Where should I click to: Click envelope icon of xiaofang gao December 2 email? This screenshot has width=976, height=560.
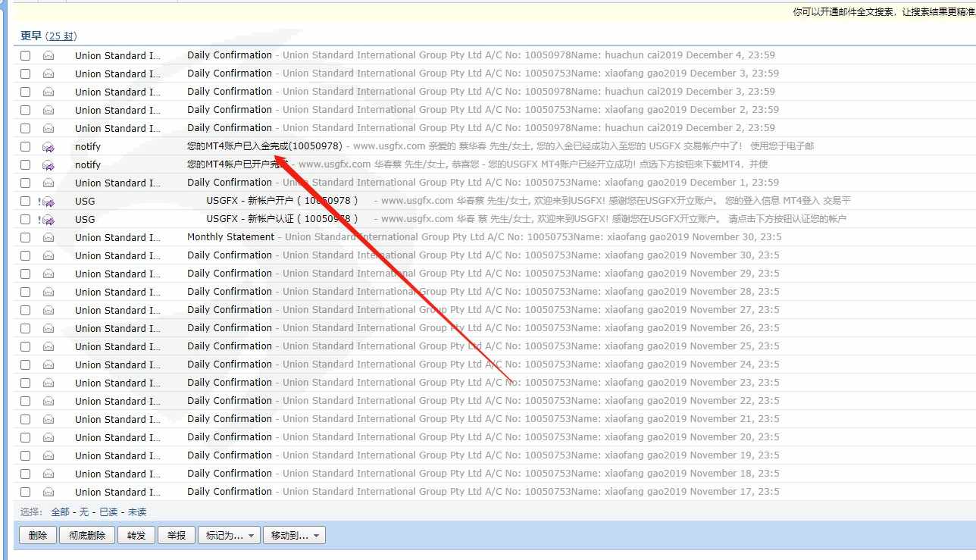tap(48, 110)
